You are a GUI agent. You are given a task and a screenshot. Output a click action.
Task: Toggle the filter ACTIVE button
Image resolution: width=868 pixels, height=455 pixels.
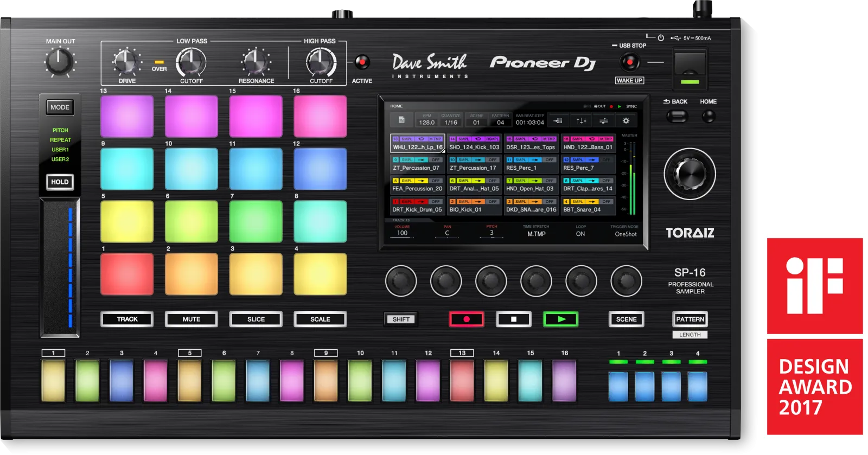(362, 62)
